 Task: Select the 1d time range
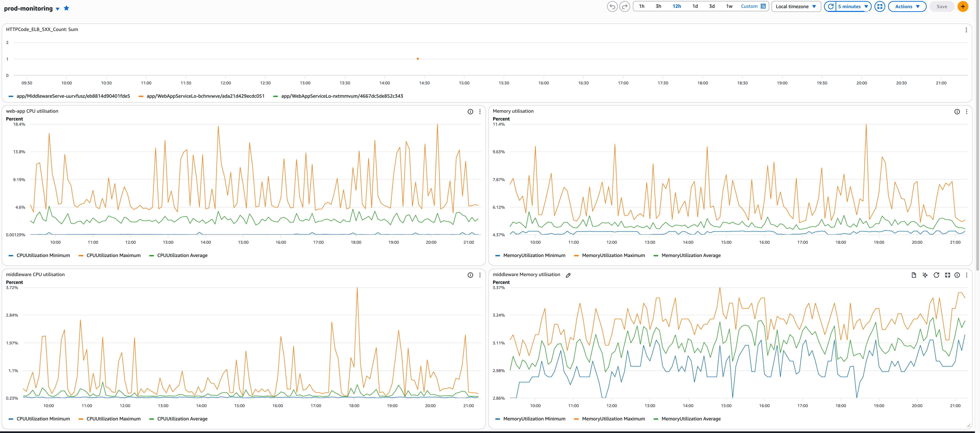pos(695,6)
